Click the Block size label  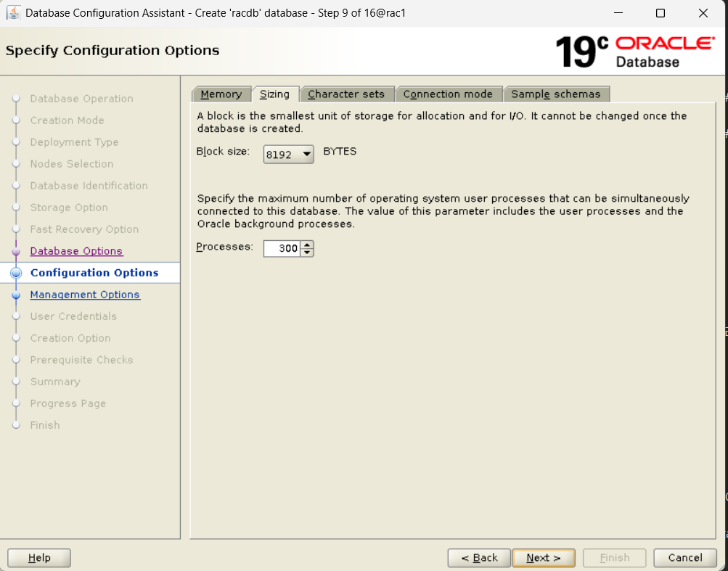coord(223,152)
